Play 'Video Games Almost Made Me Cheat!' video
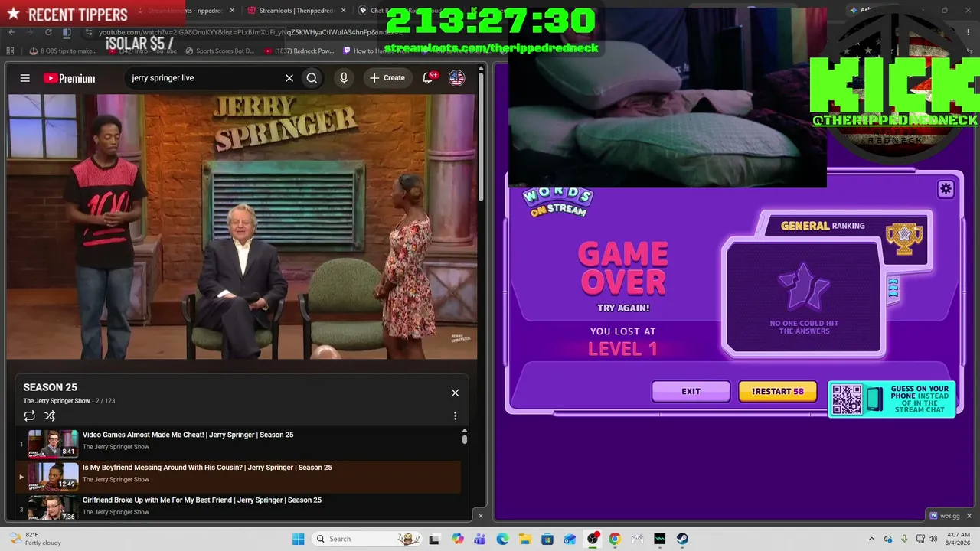Viewport: 980px width, 551px height. coord(188,435)
